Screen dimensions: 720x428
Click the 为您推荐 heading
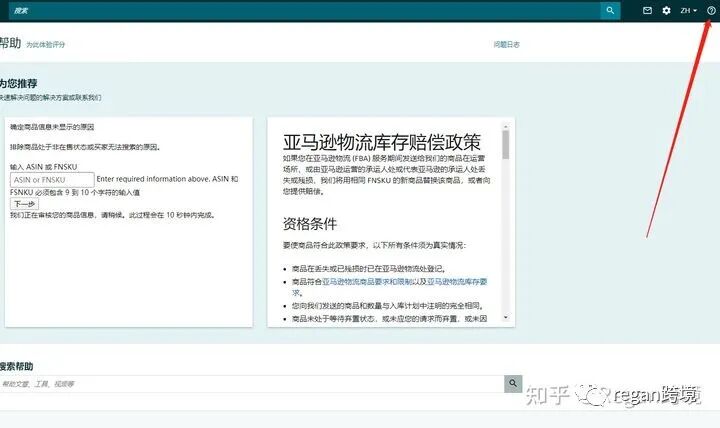[18, 84]
